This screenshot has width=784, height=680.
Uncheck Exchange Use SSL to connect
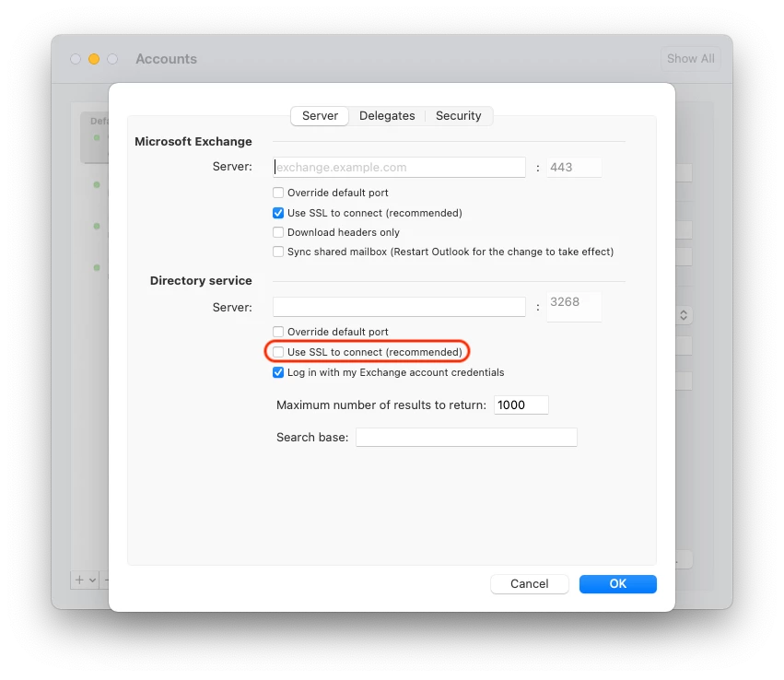(x=278, y=213)
